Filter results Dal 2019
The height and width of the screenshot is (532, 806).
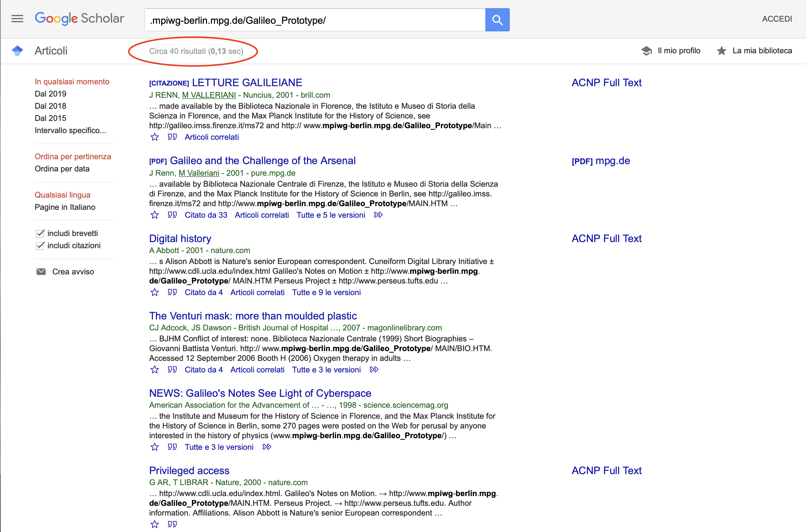pos(51,94)
